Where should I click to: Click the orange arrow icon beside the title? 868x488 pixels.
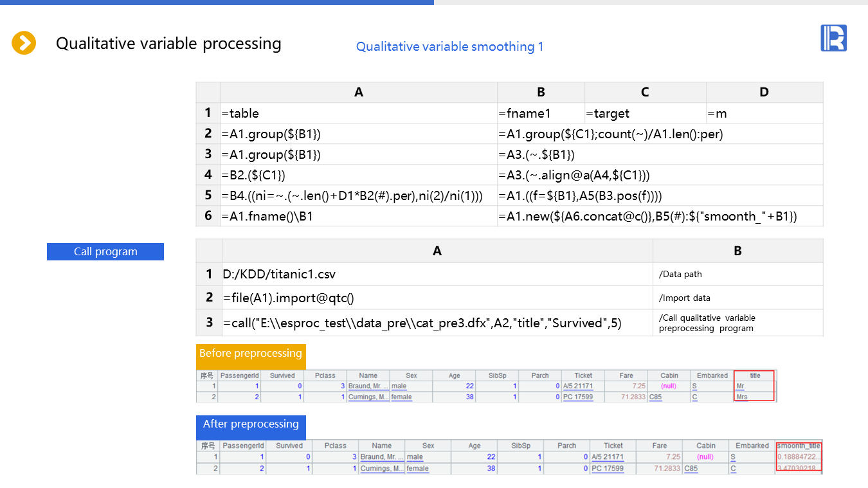tap(24, 43)
